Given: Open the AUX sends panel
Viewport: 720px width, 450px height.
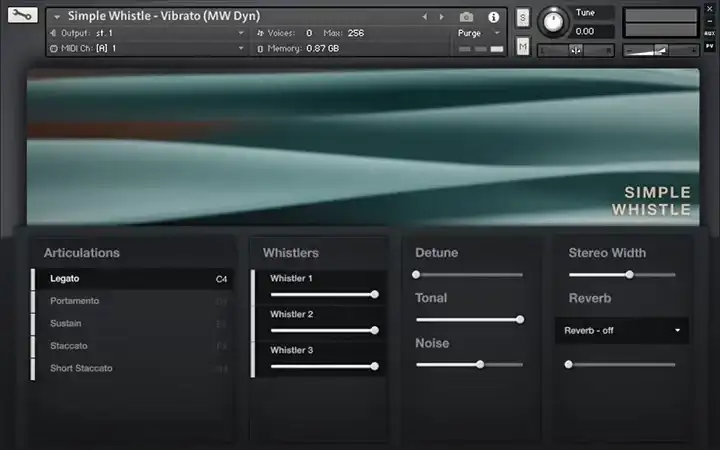Looking at the screenshot, I should 709,34.
